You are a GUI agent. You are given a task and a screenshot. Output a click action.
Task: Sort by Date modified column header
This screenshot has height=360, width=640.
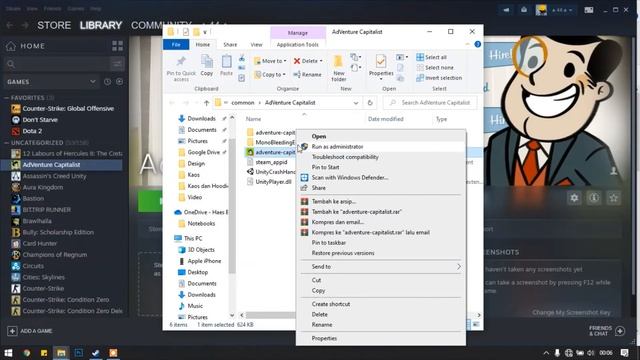(x=386, y=119)
